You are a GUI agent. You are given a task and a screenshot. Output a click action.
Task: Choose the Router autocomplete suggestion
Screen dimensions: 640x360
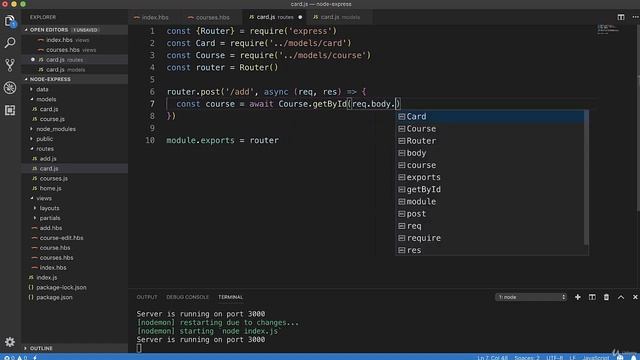click(x=490, y=141)
